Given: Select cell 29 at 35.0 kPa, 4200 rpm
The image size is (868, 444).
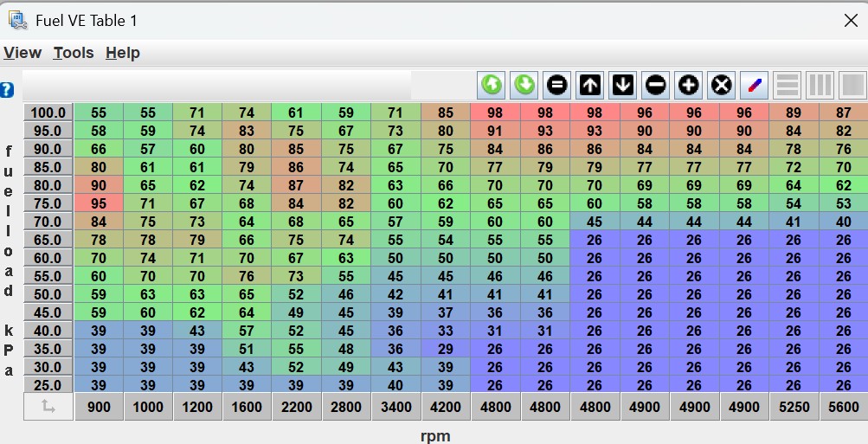Looking at the screenshot, I should point(446,349).
